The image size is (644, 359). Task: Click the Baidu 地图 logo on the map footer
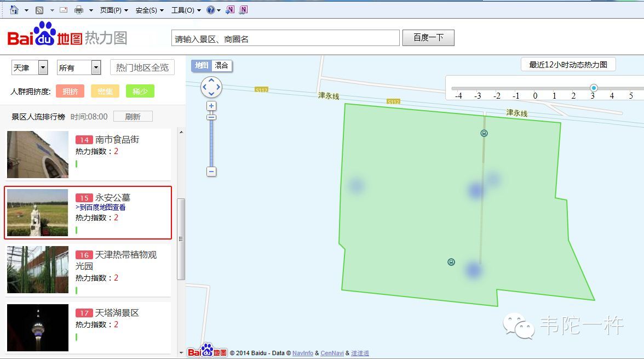(x=208, y=351)
